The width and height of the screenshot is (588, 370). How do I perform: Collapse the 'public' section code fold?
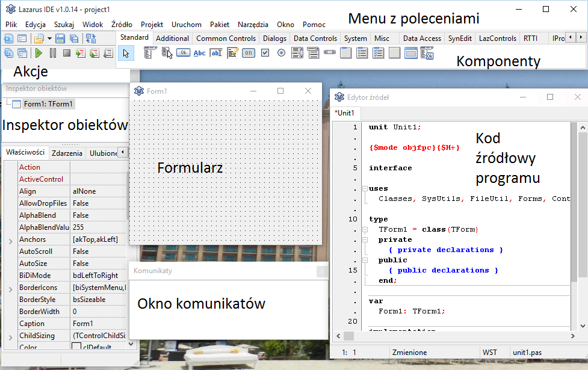365,260
